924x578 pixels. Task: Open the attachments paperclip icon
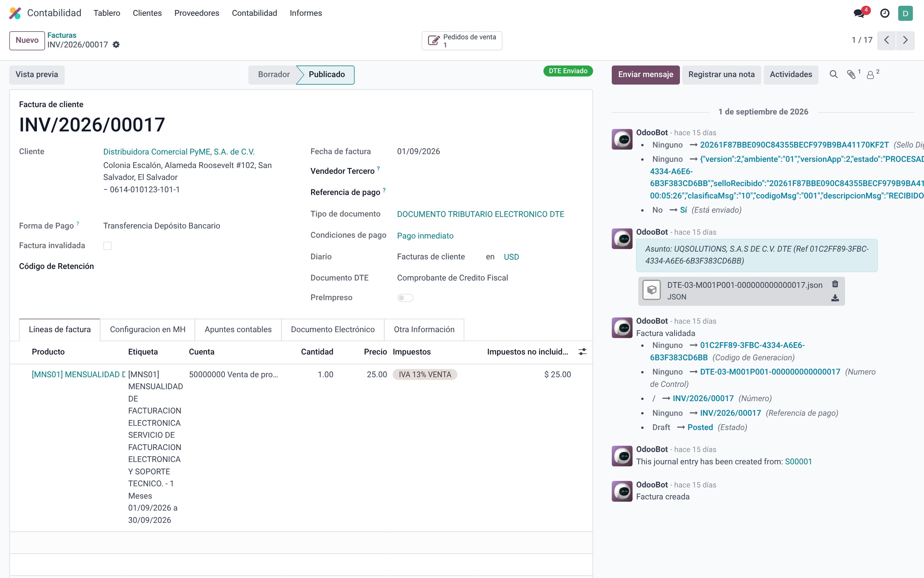[852, 74]
